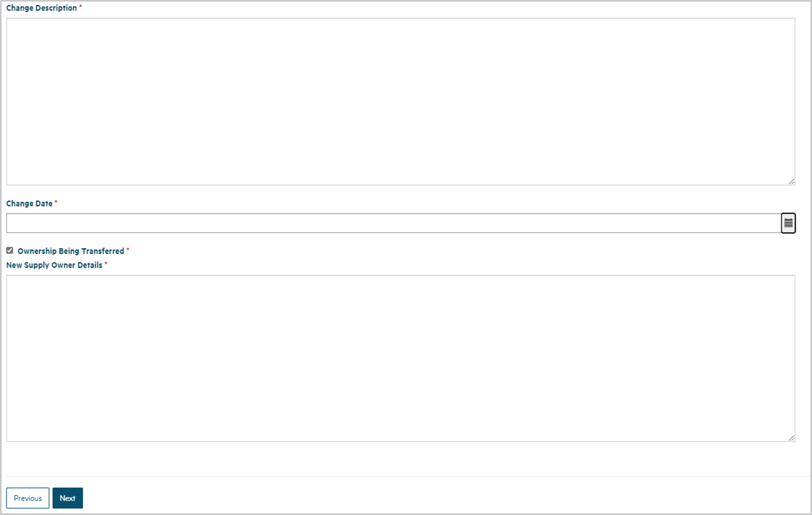Focus the New Supply Owner Details text area
Image resolution: width=812 pixels, height=515 pixels.
coord(400,358)
